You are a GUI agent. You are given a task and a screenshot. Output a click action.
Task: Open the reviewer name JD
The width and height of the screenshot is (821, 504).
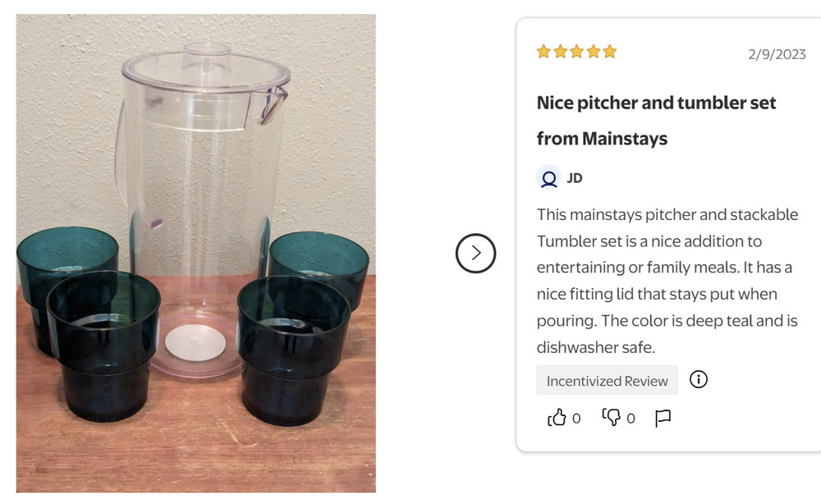pyautogui.click(x=575, y=177)
